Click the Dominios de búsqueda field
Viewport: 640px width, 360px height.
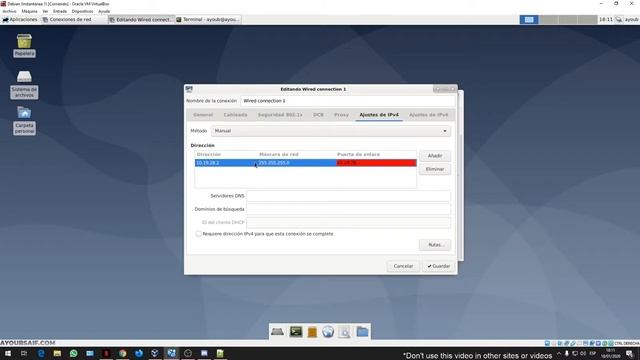349,209
